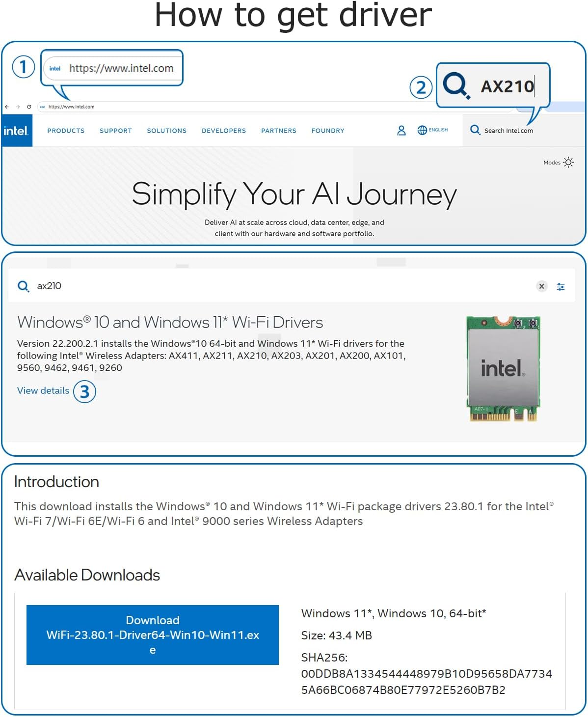Click the browser forward arrow
Viewport: 588px width, 717px height.
pos(18,107)
